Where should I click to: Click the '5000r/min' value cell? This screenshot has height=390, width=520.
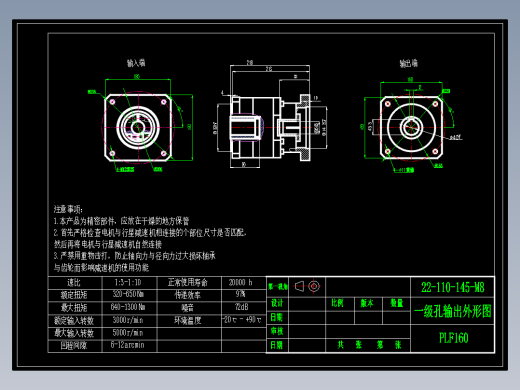(129, 333)
